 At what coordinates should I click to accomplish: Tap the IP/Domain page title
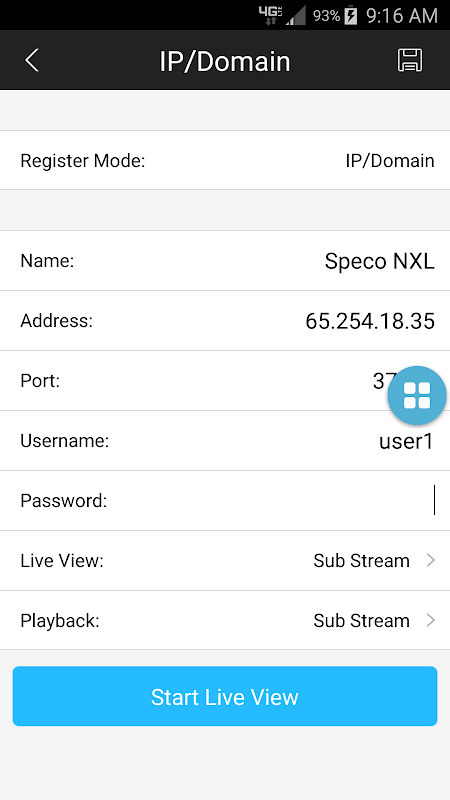click(x=225, y=61)
